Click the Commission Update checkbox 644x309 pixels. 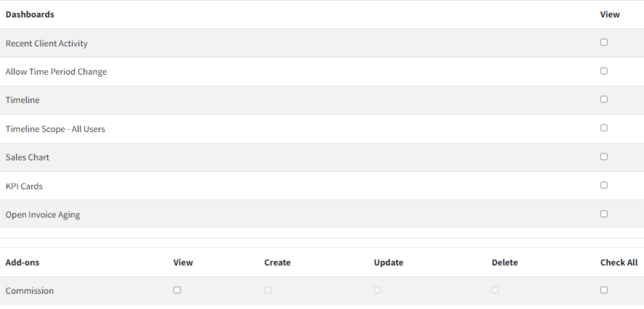(377, 290)
